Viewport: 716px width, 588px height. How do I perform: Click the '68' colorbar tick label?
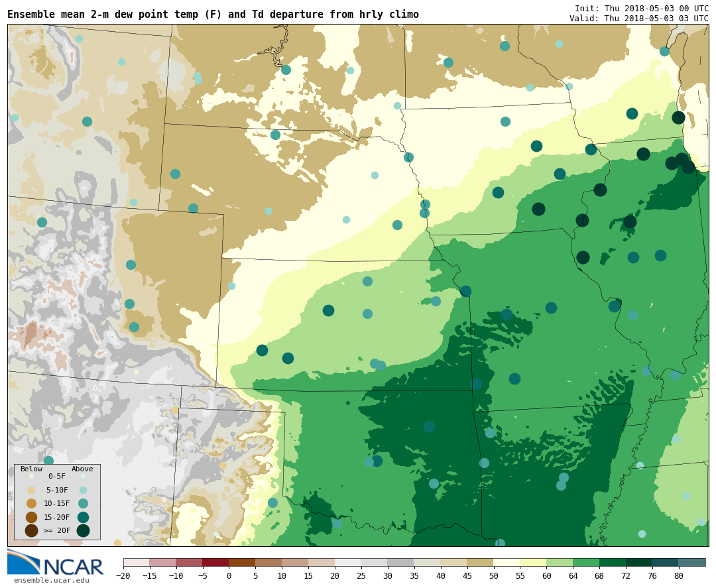599,575
